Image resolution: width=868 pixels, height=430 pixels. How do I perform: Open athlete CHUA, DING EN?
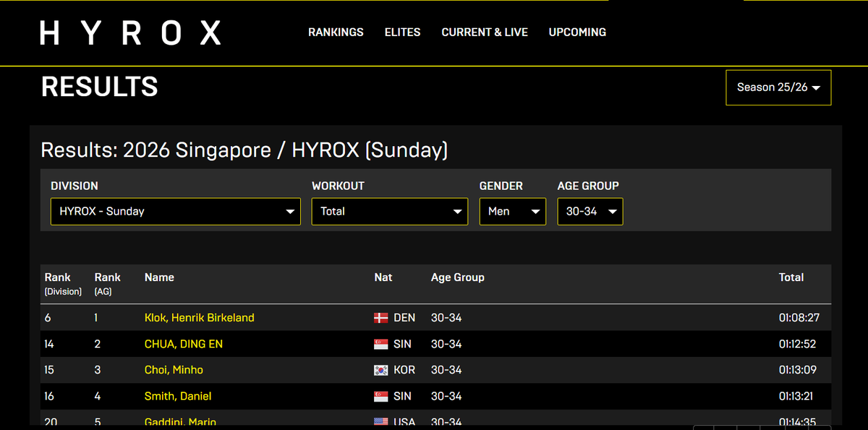[x=184, y=344]
